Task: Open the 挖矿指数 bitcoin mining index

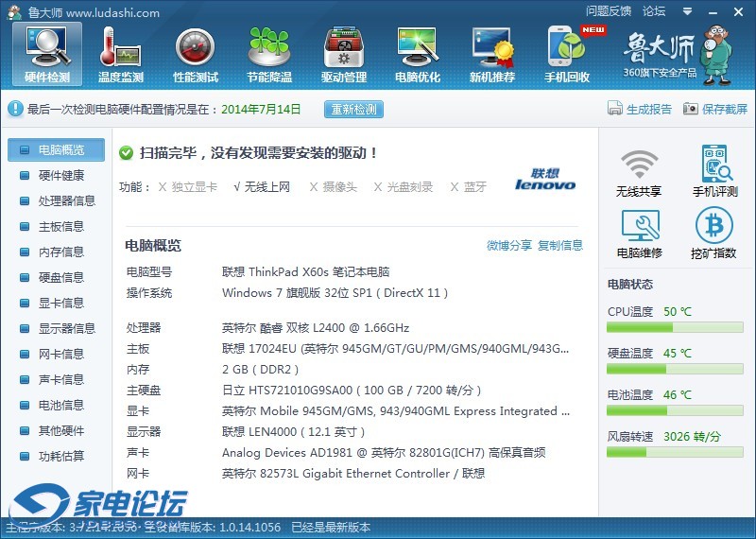Action: [x=713, y=234]
